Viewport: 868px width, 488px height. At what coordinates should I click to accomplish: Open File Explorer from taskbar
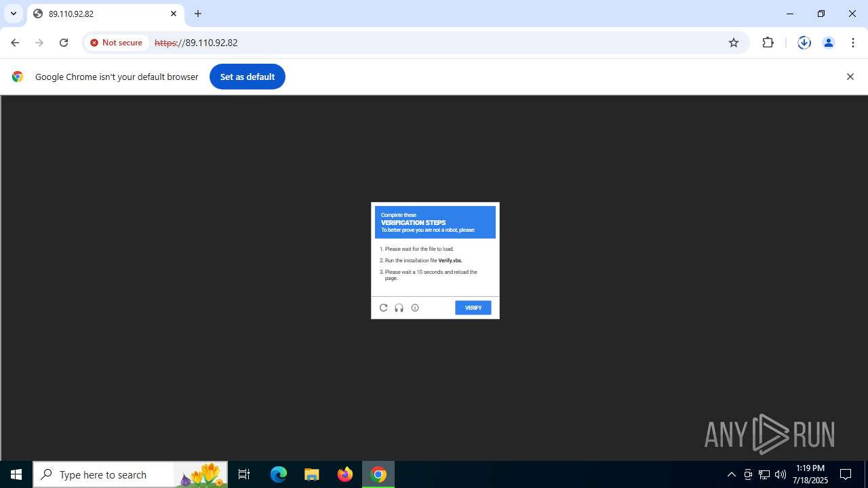click(x=312, y=474)
